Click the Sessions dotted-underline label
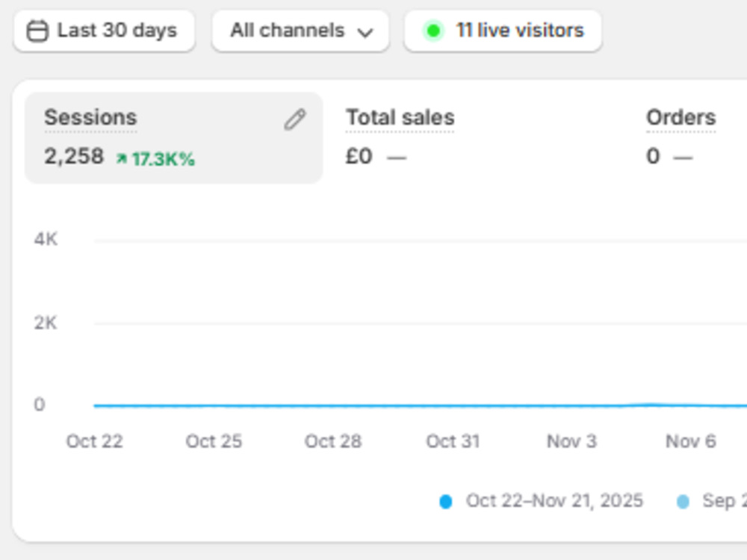 [x=90, y=118]
